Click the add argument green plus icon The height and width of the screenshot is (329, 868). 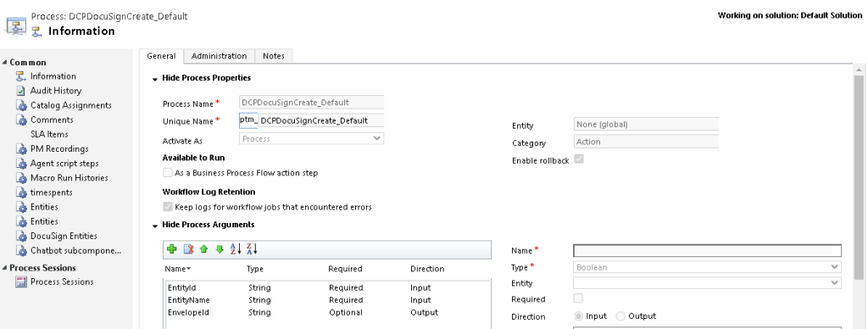click(171, 249)
